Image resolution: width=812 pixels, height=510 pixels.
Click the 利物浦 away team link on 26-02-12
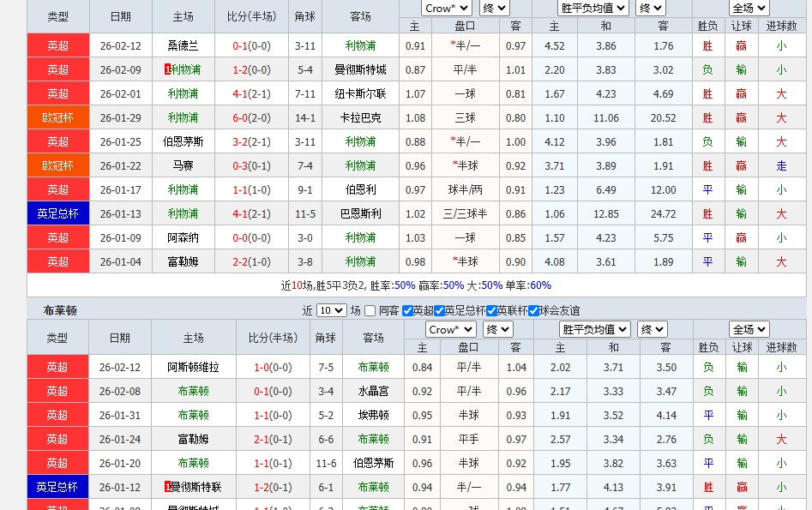click(x=359, y=45)
